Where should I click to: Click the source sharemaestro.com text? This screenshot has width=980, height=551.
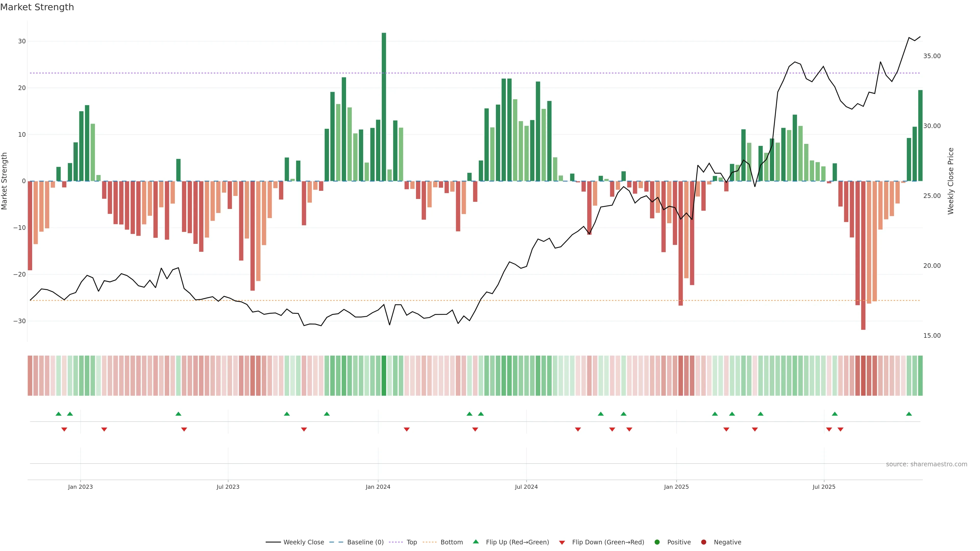(x=926, y=464)
